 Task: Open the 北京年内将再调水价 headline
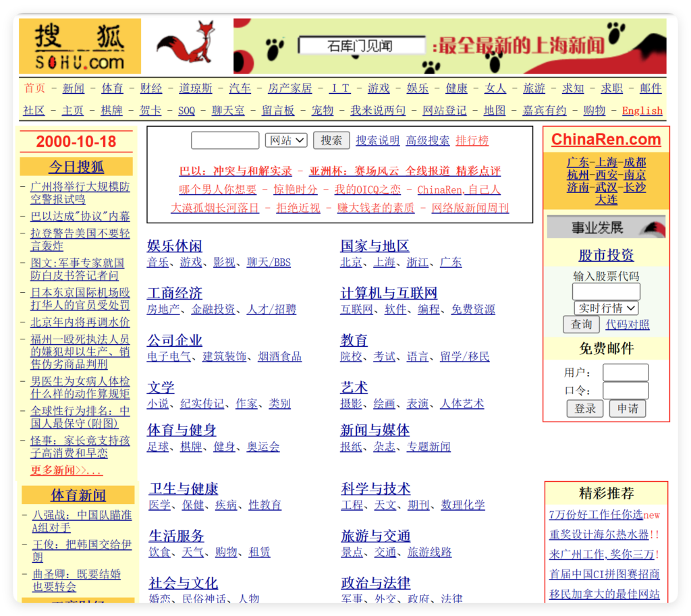(80, 322)
